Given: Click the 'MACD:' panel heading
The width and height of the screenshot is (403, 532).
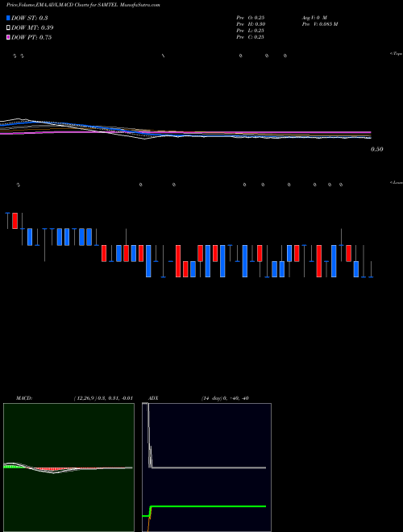Looking at the screenshot, I should 24,398.
